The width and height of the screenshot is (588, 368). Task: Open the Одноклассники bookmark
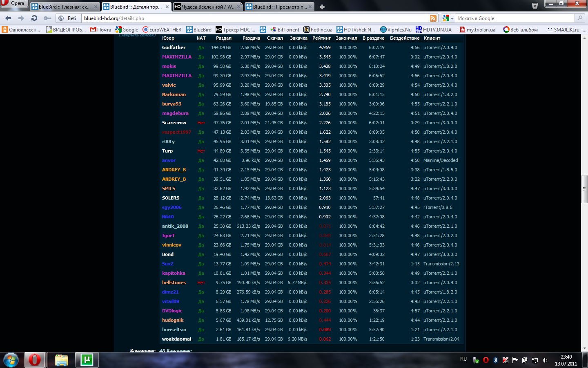pos(21,29)
